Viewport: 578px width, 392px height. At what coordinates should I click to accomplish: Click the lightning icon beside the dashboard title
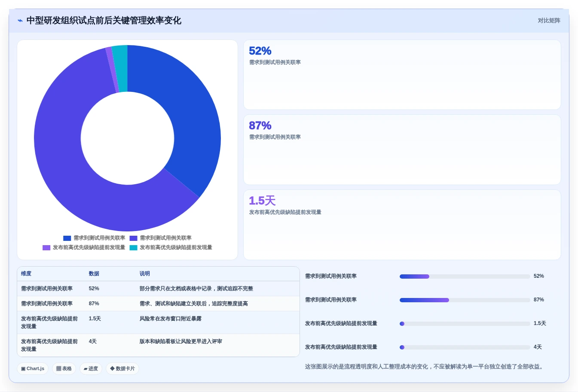pyautogui.click(x=20, y=21)
